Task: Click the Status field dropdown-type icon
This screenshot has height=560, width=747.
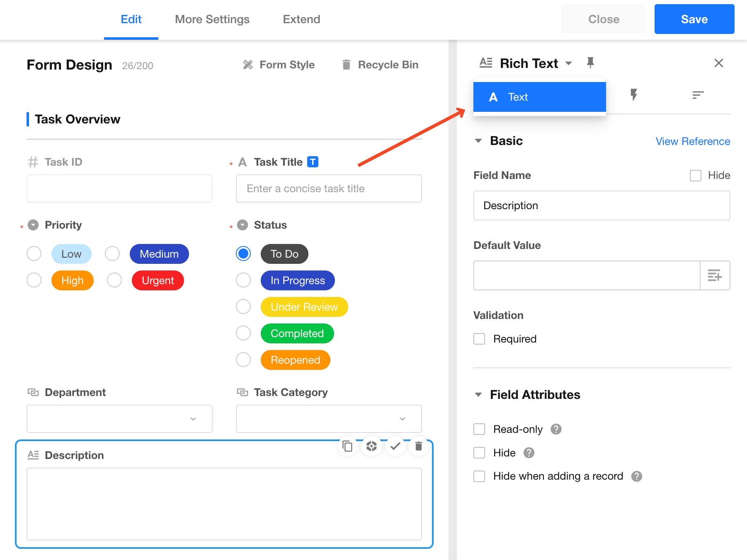Action: (243, 225)
